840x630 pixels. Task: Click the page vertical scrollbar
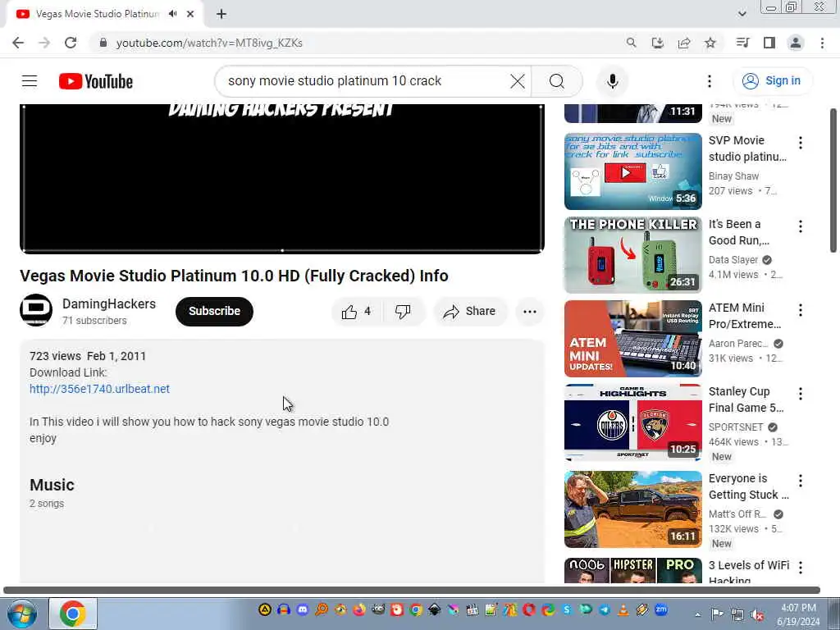click(x=833, y=180)
